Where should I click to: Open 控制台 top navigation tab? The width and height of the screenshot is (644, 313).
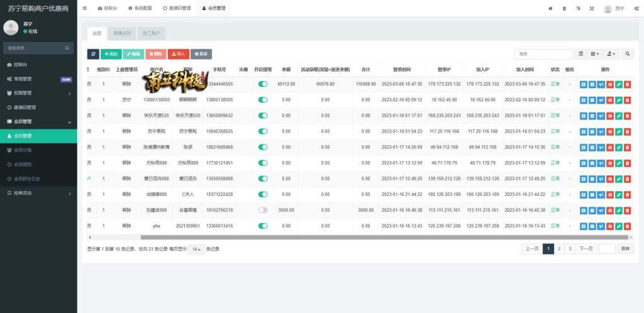tap(107, 8)
